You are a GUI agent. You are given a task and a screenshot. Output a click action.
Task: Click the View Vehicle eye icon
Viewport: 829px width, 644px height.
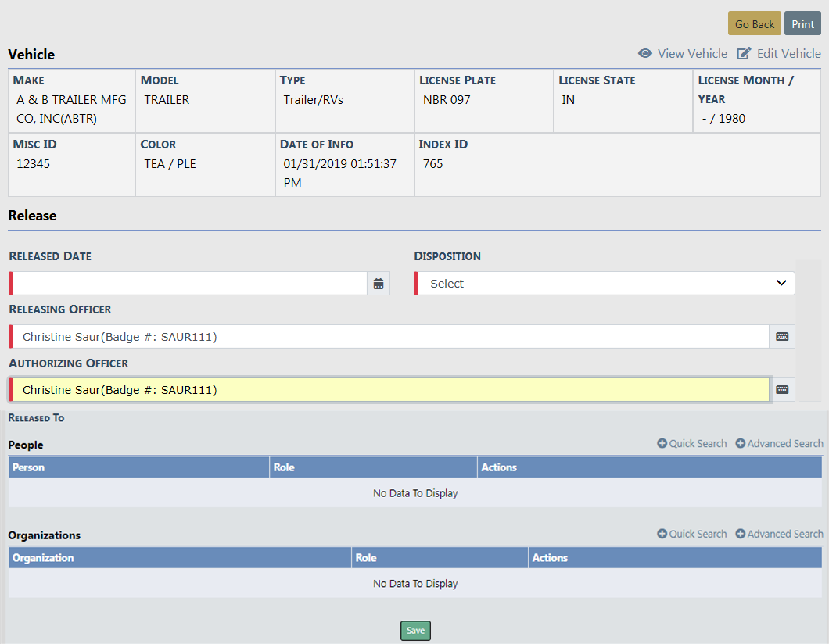click(645, 54)
